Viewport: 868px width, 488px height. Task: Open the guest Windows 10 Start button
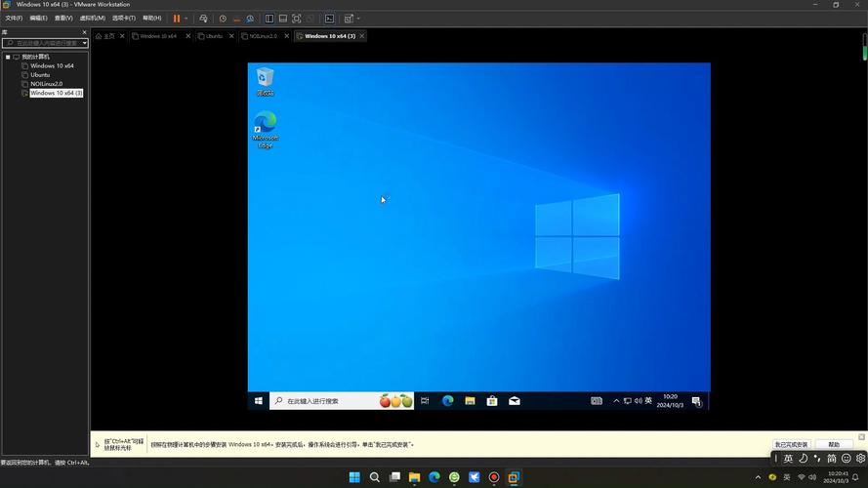click(259, 400)
